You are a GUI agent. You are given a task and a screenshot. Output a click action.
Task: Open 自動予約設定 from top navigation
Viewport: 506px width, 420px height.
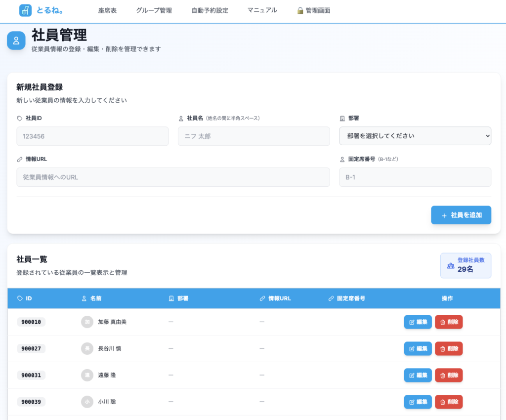pos(210,10)
